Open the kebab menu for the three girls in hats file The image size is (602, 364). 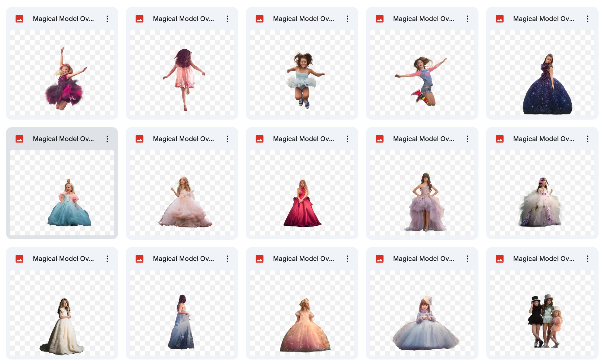coord(587,259)
